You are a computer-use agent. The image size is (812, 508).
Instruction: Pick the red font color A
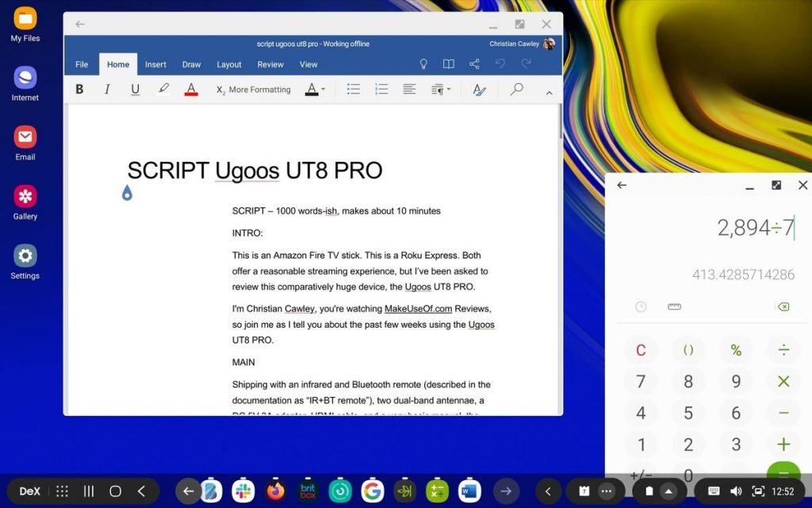pos(191,90)
